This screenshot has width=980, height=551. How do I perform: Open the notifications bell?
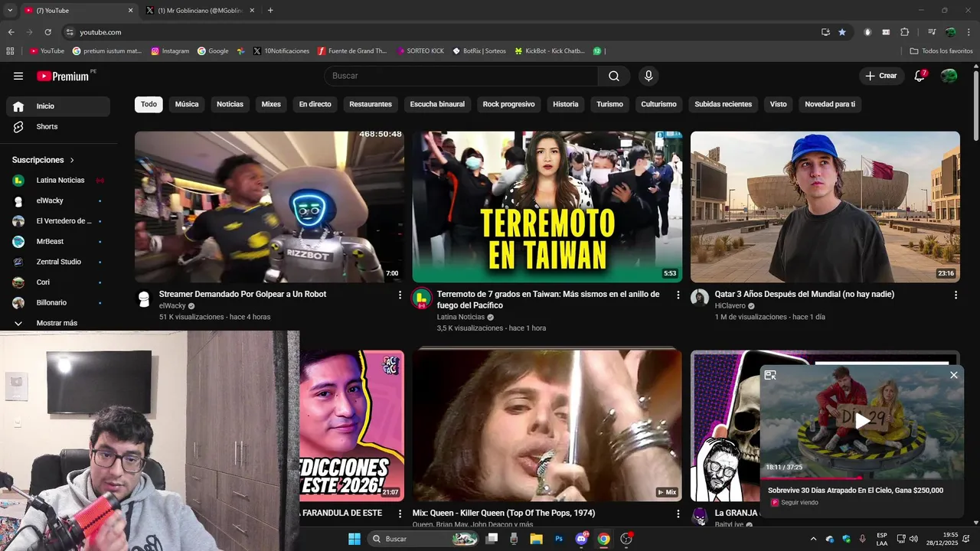click(x=920, y=76)
